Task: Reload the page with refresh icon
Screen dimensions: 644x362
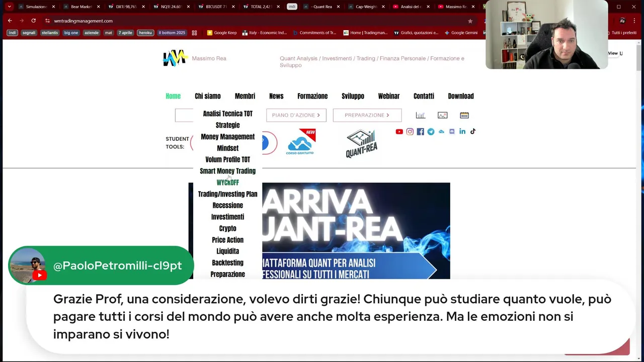Action: (x=33, y=21)
